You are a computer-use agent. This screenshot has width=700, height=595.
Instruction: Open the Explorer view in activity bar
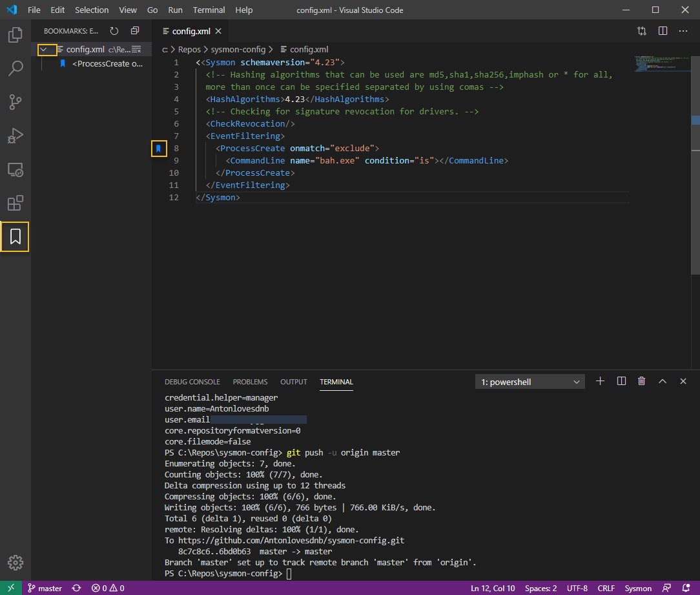pos(15,34)
